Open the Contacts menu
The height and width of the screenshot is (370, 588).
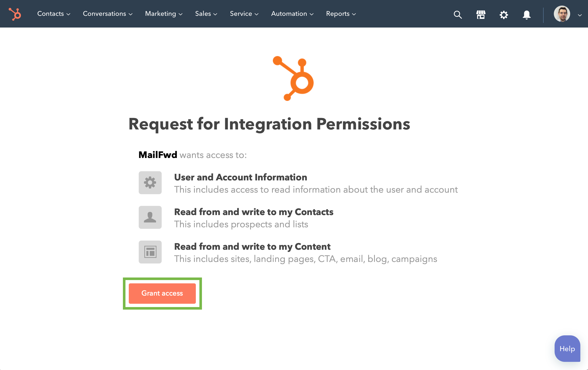pos(54,14)
